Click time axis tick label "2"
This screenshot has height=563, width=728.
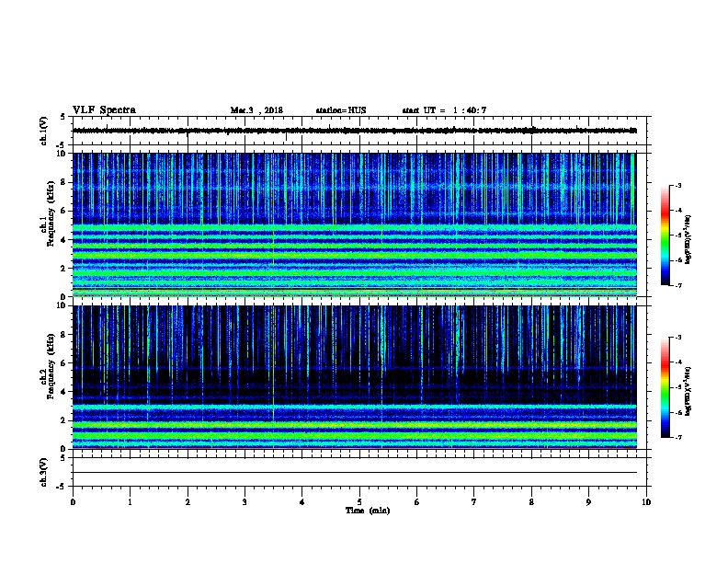coord(188,502)
